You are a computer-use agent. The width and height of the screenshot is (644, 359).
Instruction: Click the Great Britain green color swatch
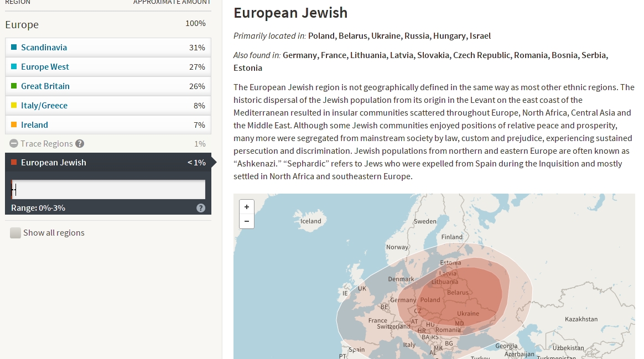[x=13, y=86]
